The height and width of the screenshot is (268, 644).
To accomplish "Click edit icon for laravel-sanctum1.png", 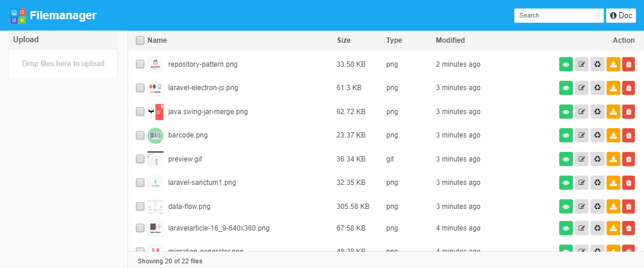I will click(x=581, y=183).
